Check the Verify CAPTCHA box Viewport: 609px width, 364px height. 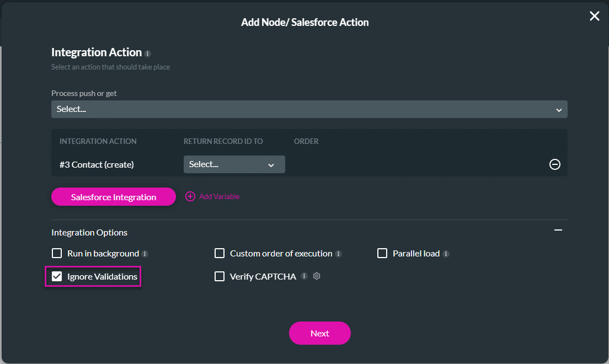(x=219, y=276)
